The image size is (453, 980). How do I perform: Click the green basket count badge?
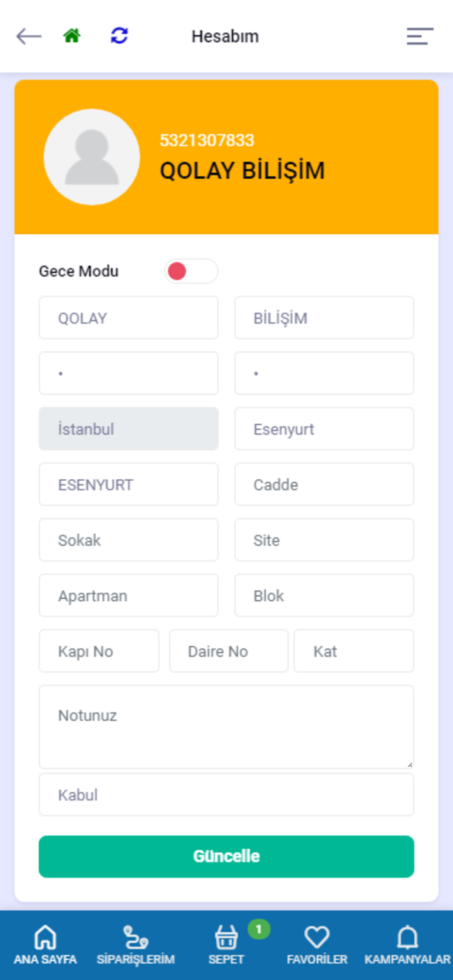pos(259,929)
